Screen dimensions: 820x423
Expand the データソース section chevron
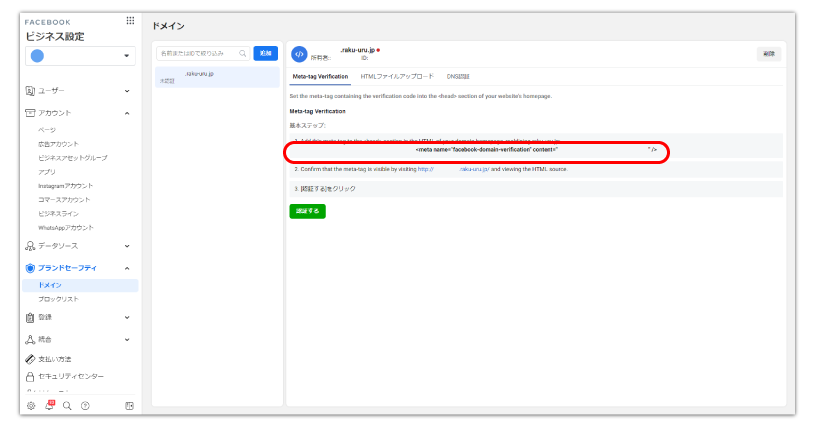[127, 246]
